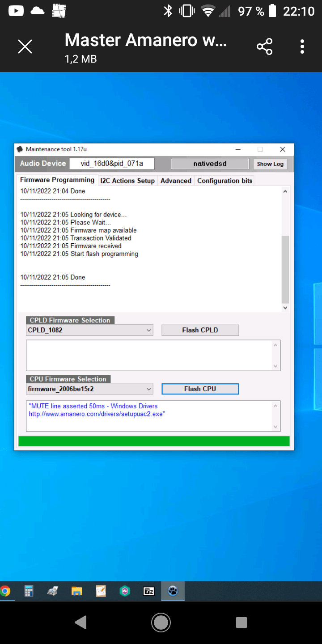
Task: Click the "Start flash programming" log line
Action: click(x=79, y=254)
